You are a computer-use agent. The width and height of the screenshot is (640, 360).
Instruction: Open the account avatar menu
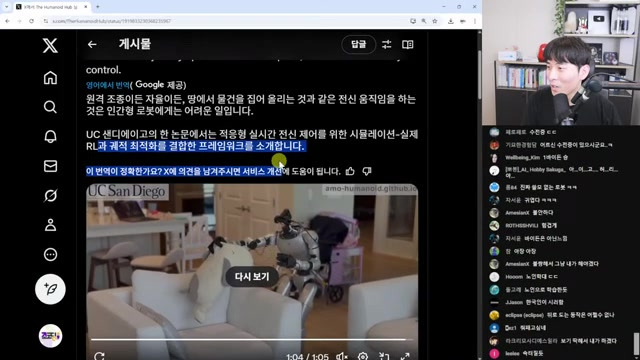[50, 336]
